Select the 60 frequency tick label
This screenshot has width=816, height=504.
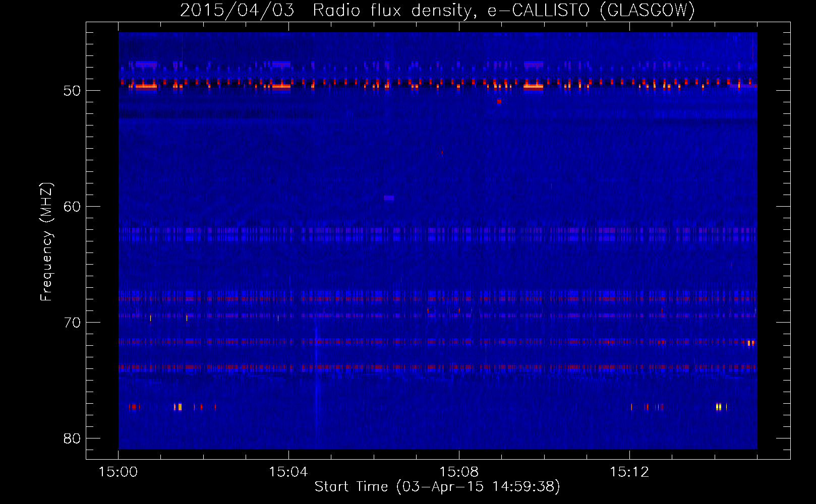(x=72, y=207)
